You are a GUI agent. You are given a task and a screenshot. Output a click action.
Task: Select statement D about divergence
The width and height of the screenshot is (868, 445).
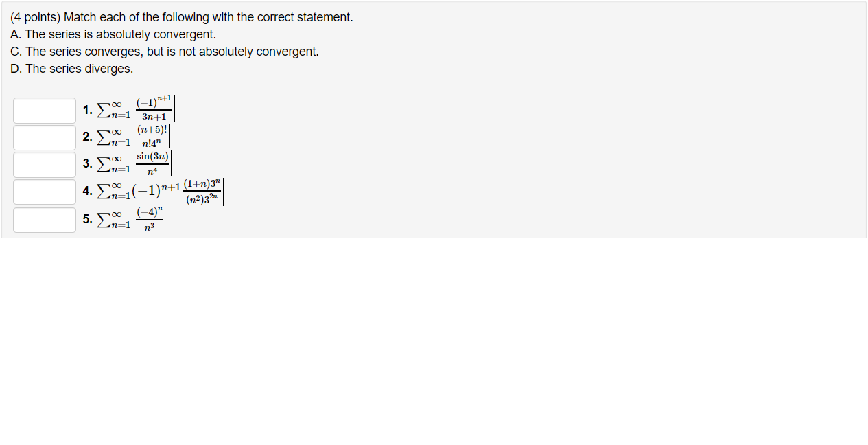tap(71, 68)
